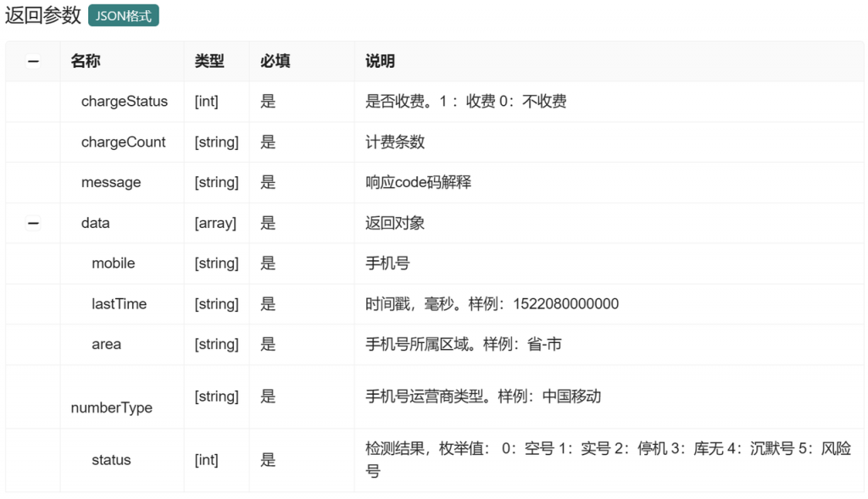
Task: Click the status 检测结果 enumeration description
Action: 608,460
